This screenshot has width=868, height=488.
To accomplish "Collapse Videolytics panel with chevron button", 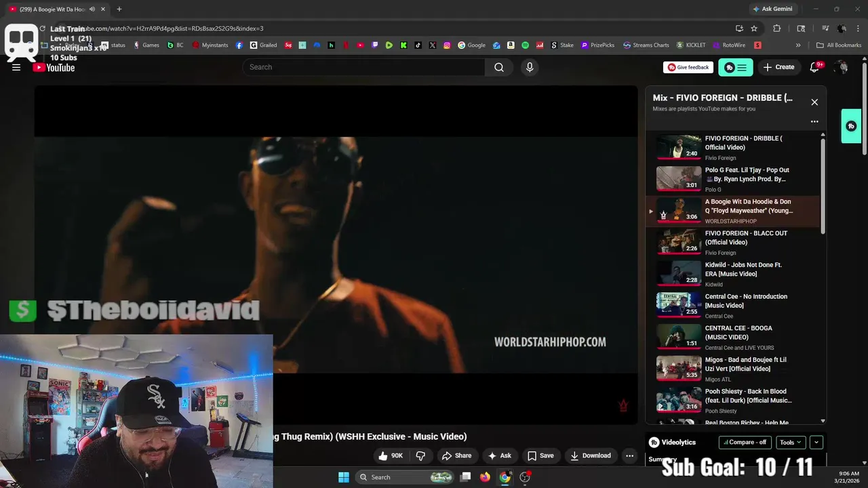I will click(x=816, y=443).
